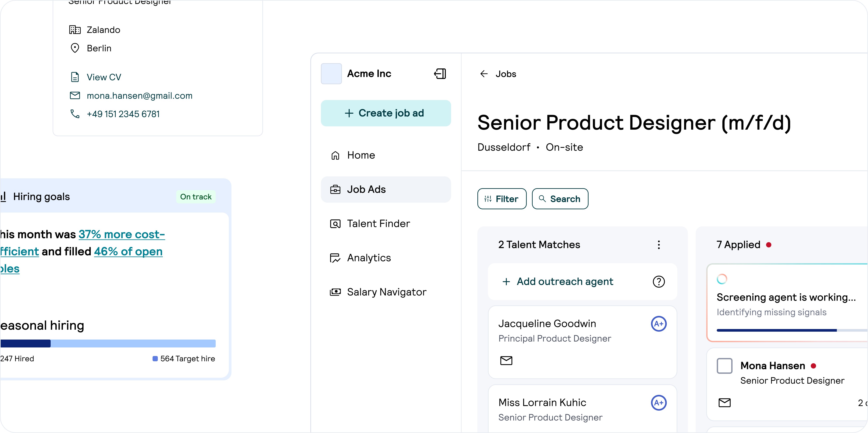Collapse the sidebar via panel icon
Screen dimensions: 868x433
pos(440,73)
